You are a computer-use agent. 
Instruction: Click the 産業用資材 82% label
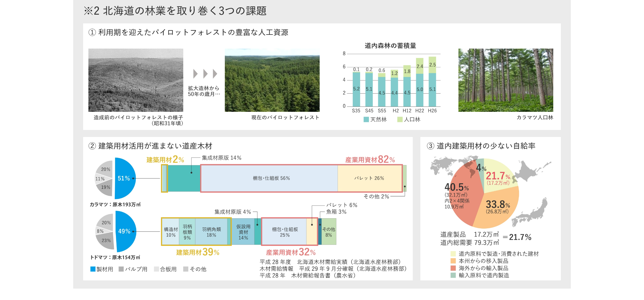coord(370,160)
